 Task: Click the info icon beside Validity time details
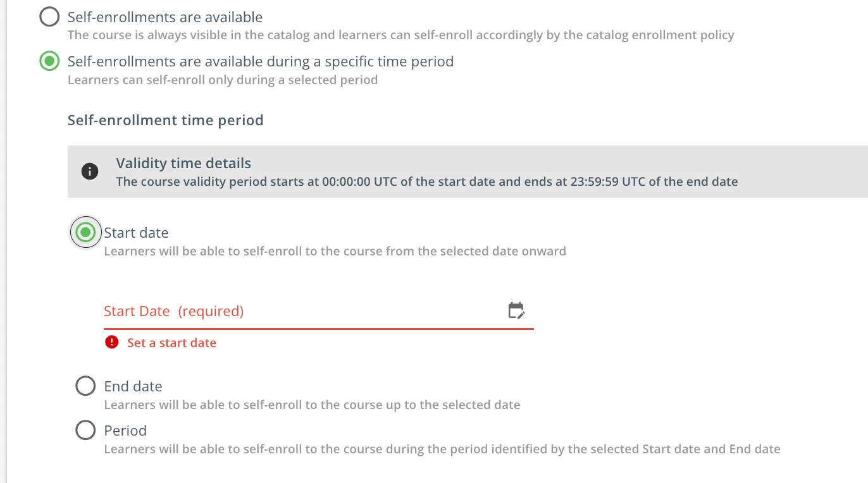point(90,171)
